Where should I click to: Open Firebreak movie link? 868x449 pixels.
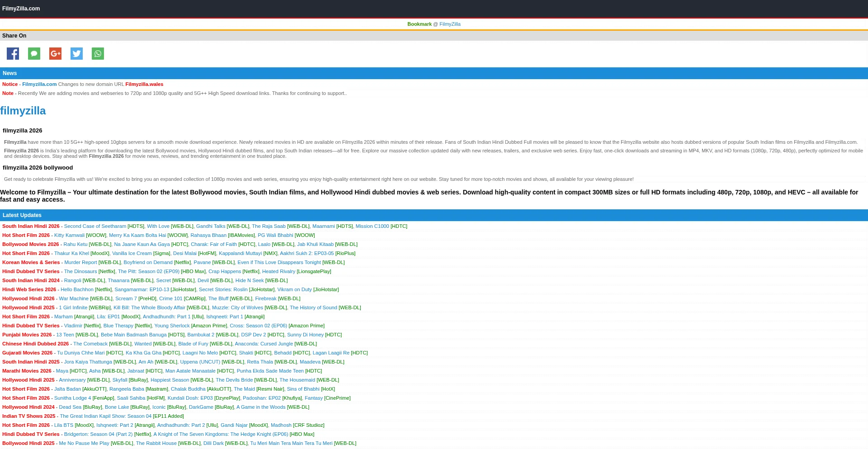[x=265, y=298]
